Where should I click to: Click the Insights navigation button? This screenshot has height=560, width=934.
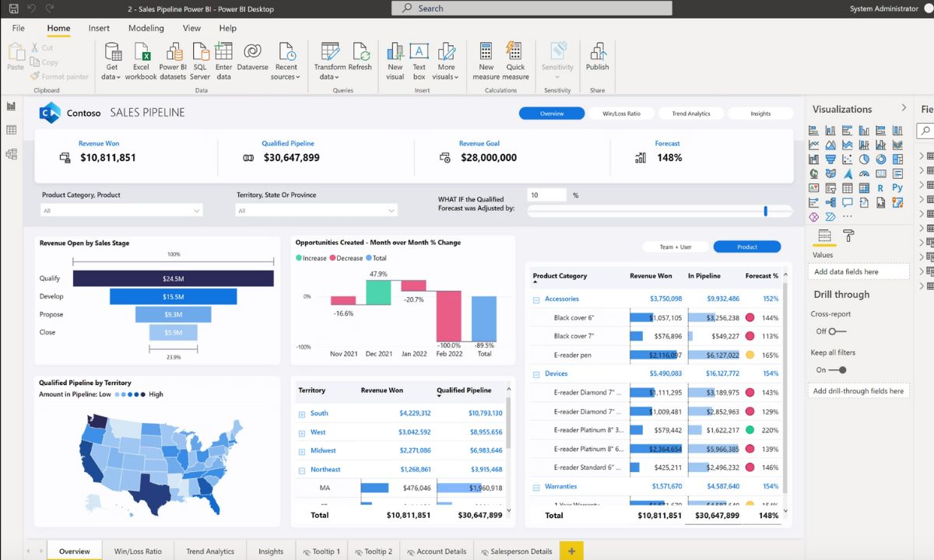click(x=760, y=114)
